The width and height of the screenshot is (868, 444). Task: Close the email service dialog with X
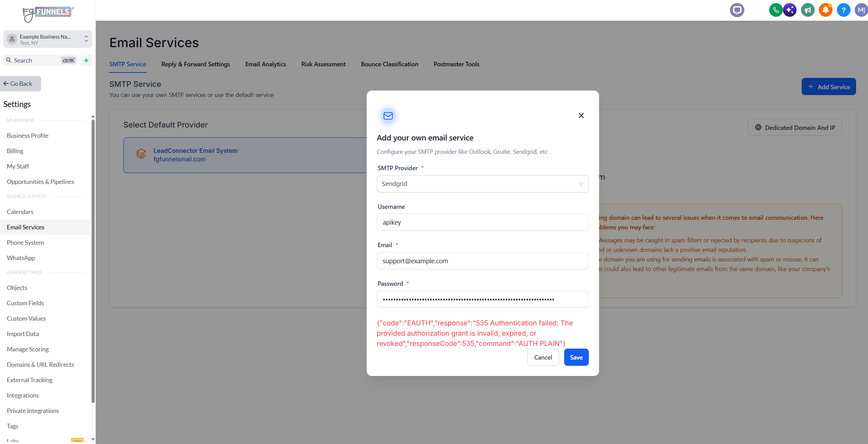tap(581, 116)
